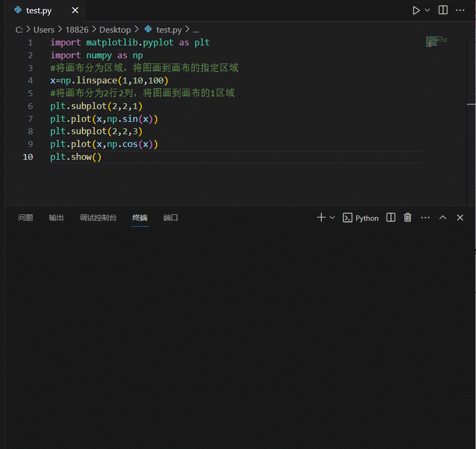Select the test.py editor tab
Image resolution: width=476 pixels, height=449 pixels.
point(45,11)
